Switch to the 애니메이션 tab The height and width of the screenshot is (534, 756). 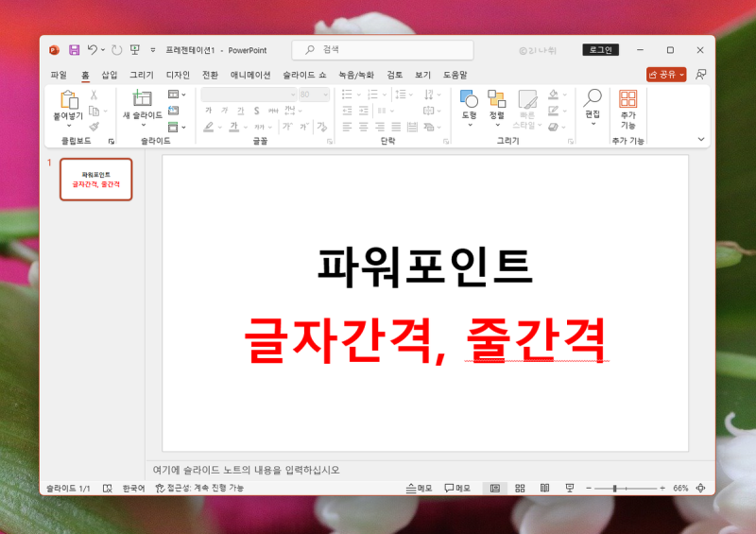click(250, 75)
